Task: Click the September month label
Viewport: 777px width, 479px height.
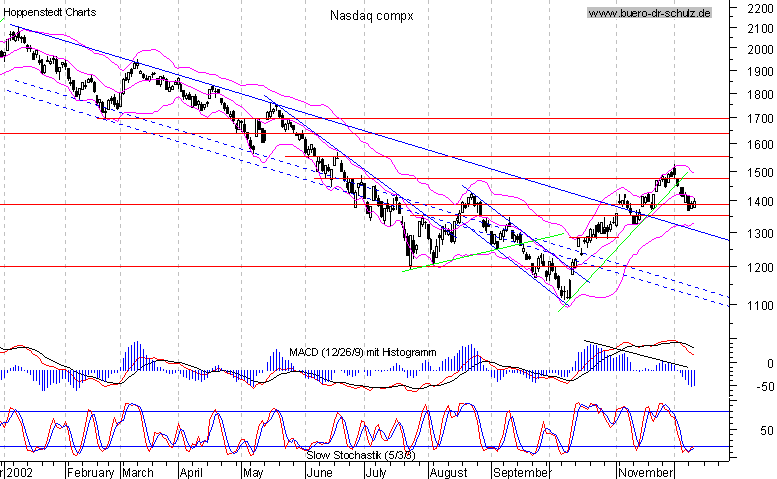Action: 520,473
